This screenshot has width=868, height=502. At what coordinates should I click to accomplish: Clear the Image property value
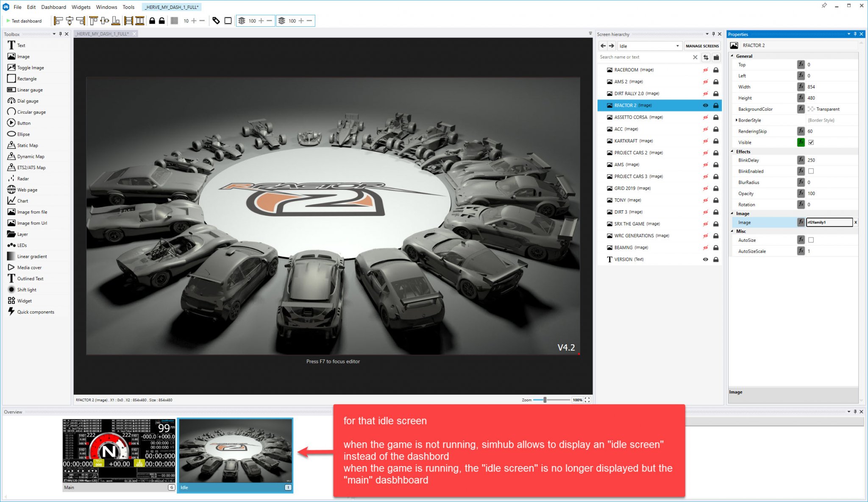pos(856,222)
